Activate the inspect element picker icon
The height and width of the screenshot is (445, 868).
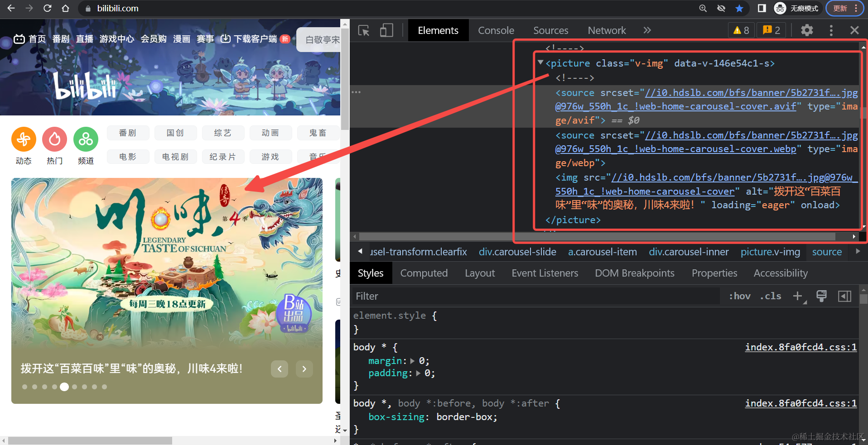(x=364, y=30)
